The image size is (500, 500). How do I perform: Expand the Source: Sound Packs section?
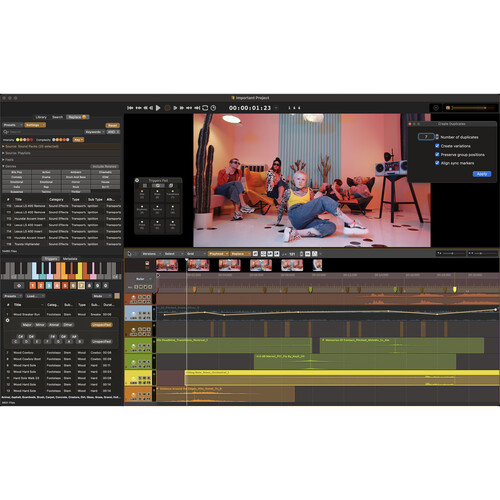3,146
